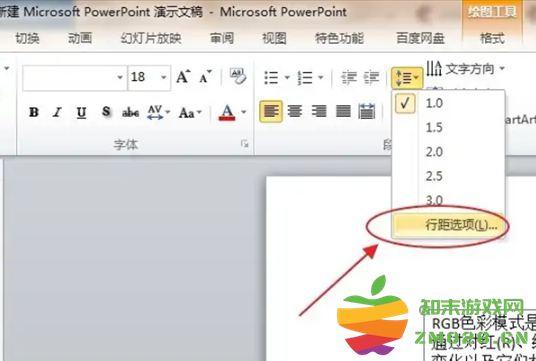Select line spacing 2.5

(448, 176)
